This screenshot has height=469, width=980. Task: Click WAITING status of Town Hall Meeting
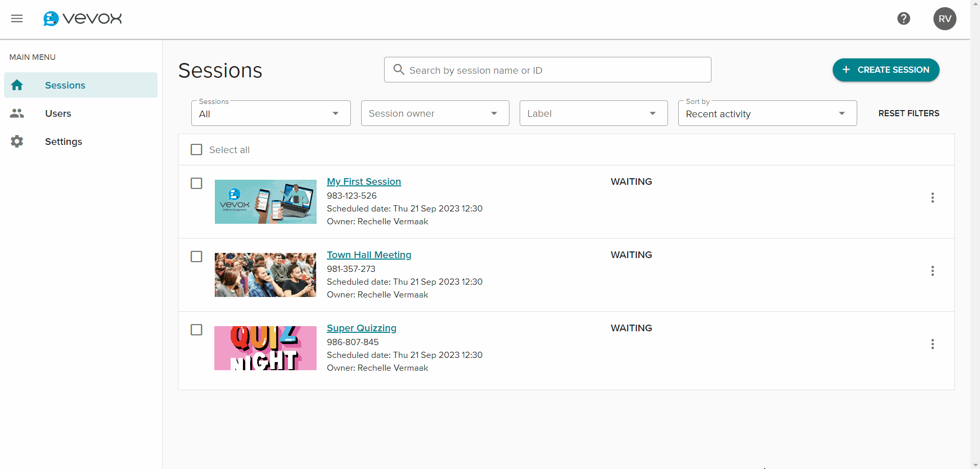click(x=631, y=255)
